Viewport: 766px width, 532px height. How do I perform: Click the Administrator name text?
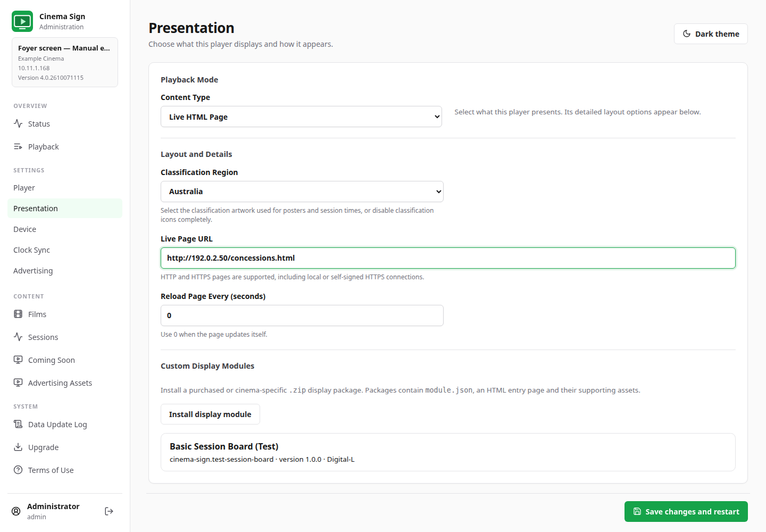(x=53, y=506)
